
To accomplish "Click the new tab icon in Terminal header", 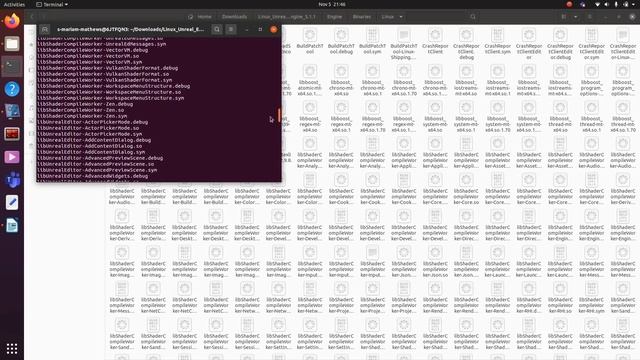I will (45, 29).
